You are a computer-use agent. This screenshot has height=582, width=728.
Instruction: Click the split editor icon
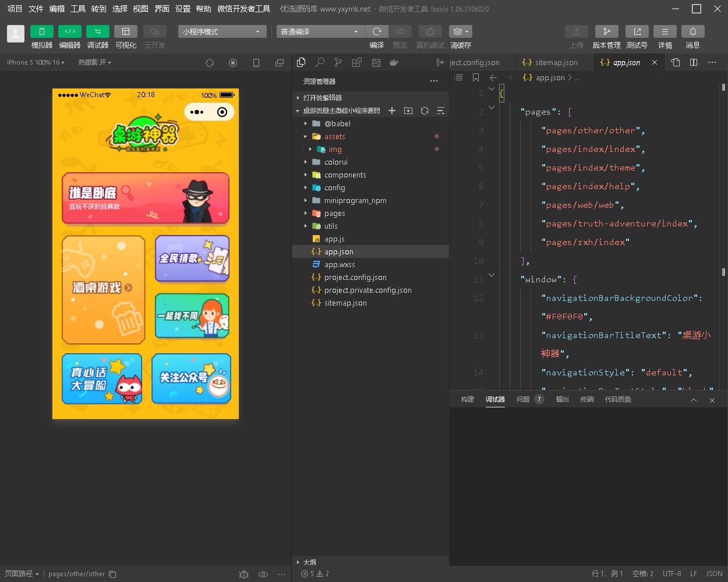694,62
